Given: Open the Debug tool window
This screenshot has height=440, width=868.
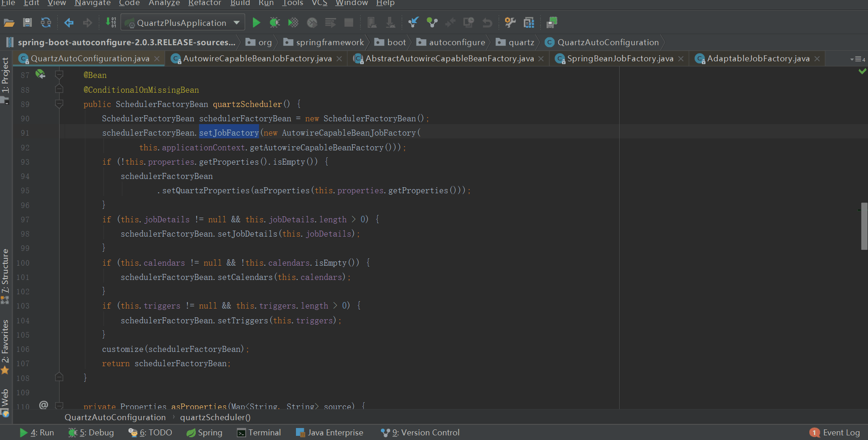Looking at the screenshot, I should point(91,433).
